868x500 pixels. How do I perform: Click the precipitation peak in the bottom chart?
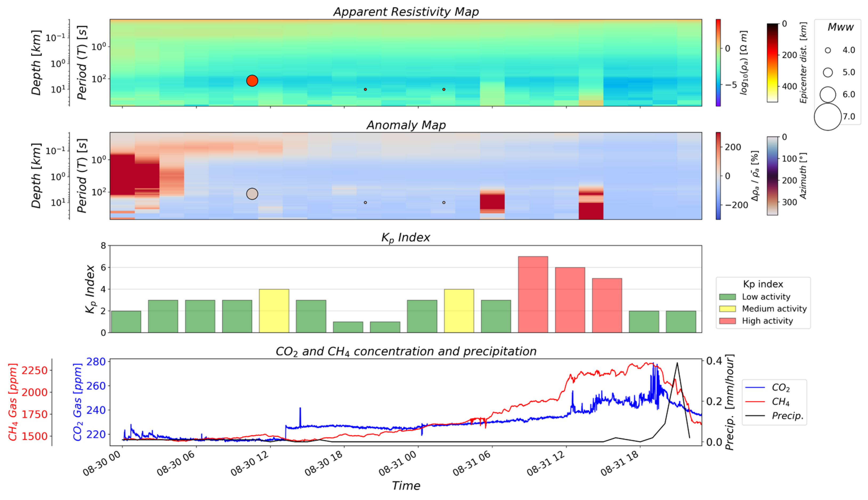point(677,363)
